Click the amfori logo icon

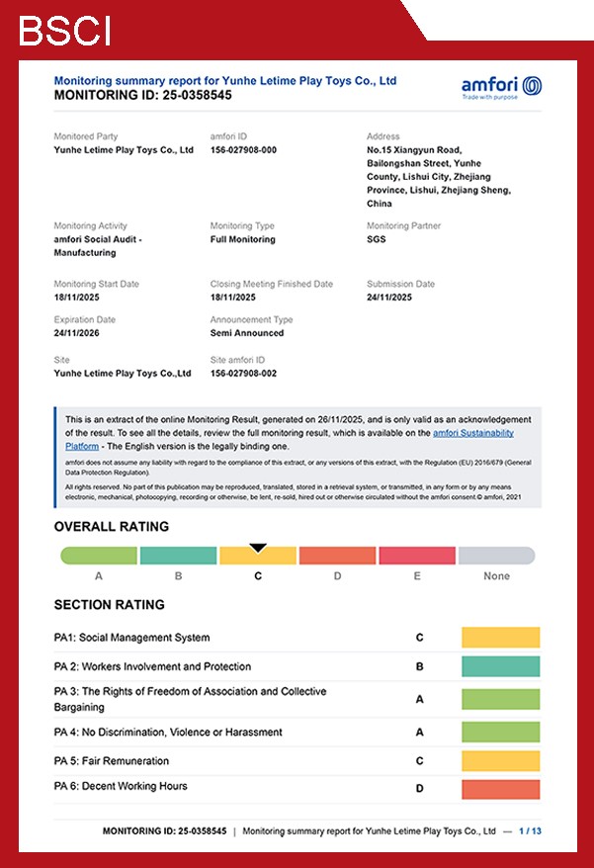point(531,84)
